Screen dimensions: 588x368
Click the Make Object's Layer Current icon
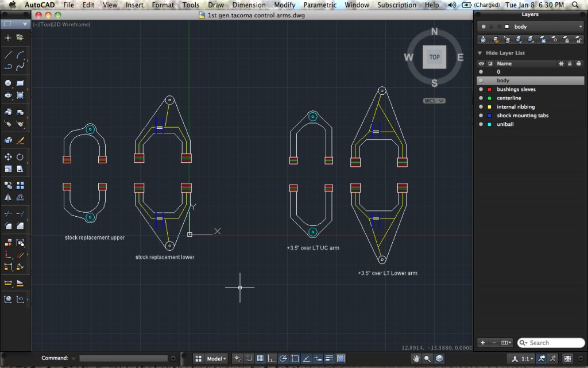tap(483, 40)
